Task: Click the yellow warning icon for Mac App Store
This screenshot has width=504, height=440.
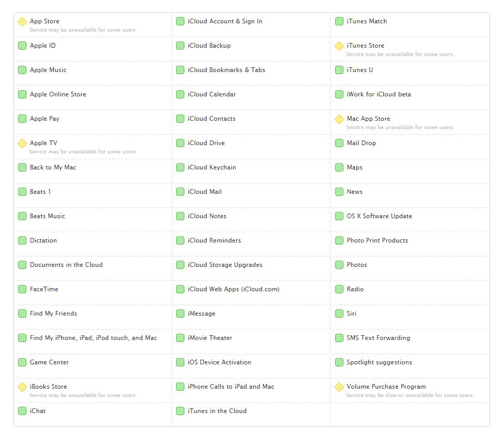Action: coord(339,119)
